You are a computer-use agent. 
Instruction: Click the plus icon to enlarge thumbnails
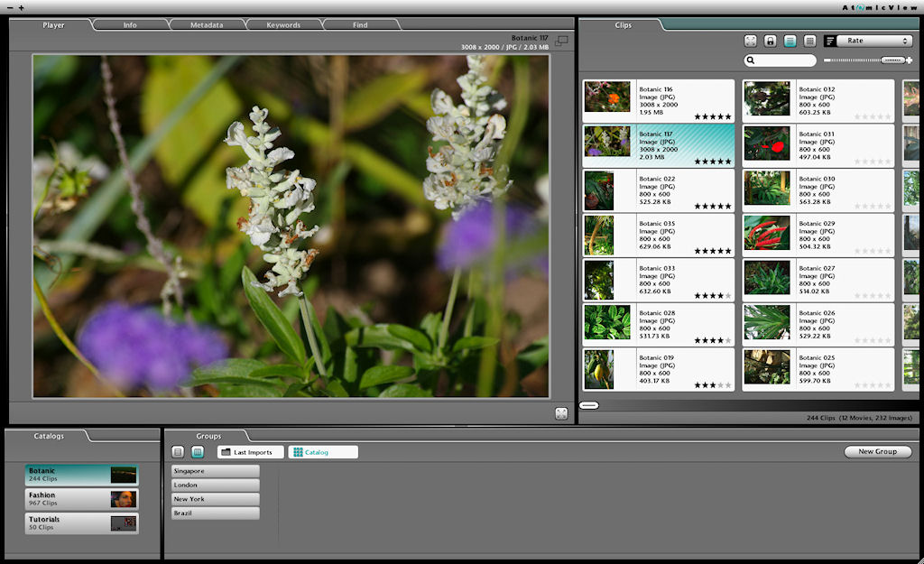coord(910,60)
